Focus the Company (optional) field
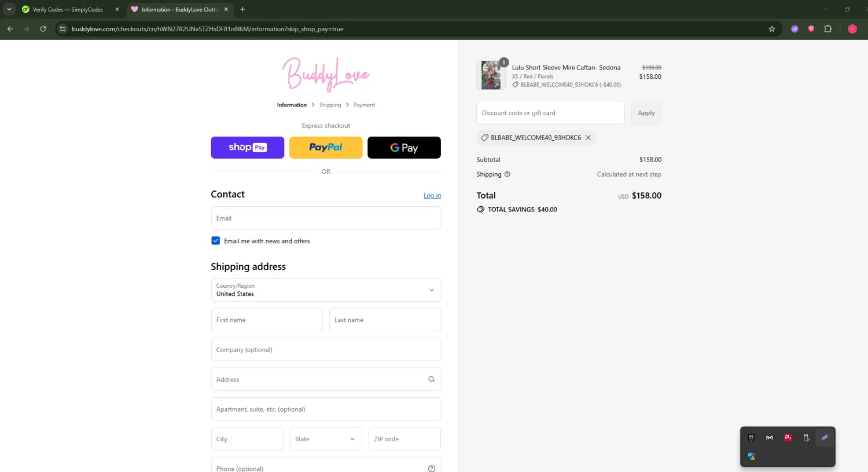 coord(326,350)
